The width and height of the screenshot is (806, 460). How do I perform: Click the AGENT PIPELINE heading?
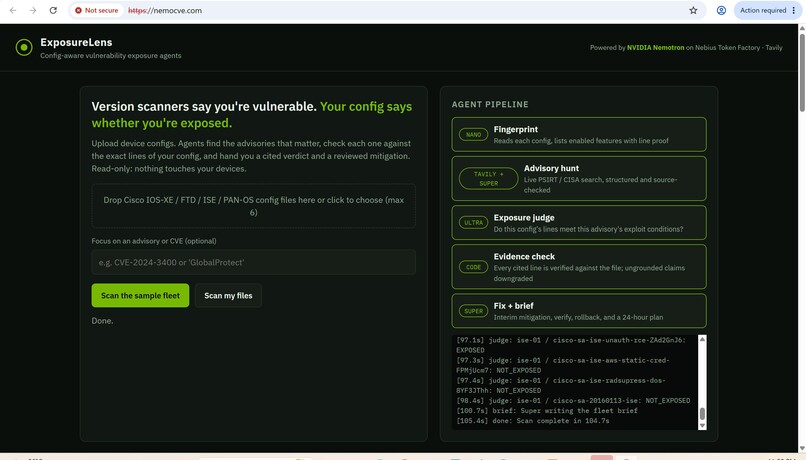pos(490,104)
